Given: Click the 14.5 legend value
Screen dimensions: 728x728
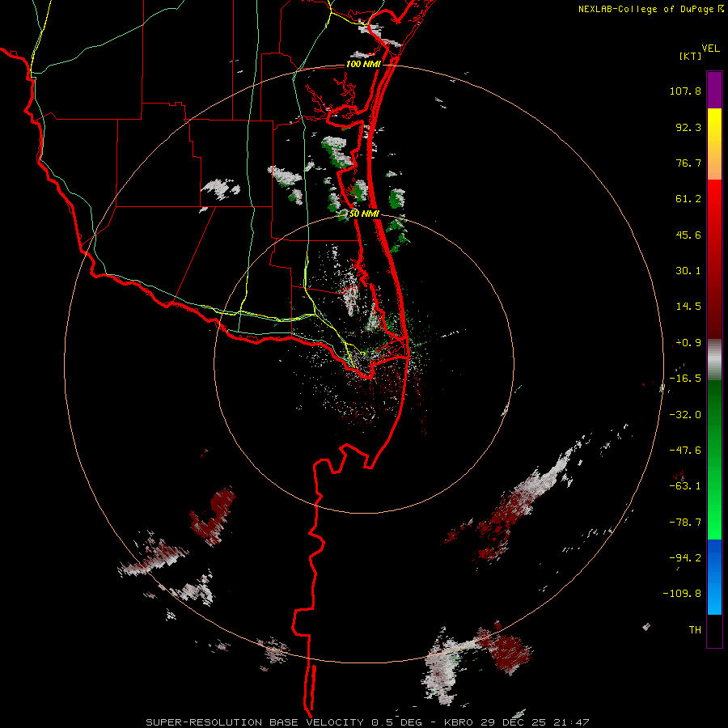Looking at the screenshot, I should (688, 307).
